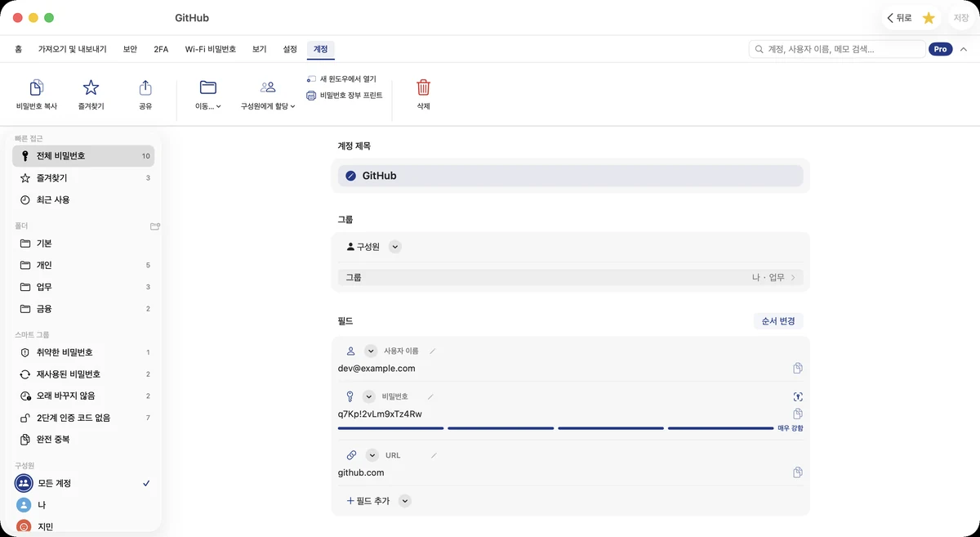Click the 뒤로 back button
The width and height of the screenshot is (980, 537).
pyautogui.click(x=898, y=18)
